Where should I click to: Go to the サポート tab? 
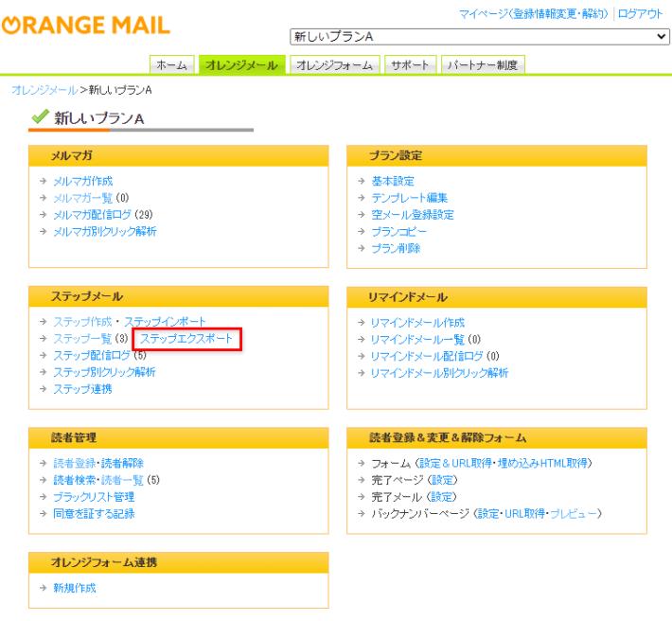point(410,65)
